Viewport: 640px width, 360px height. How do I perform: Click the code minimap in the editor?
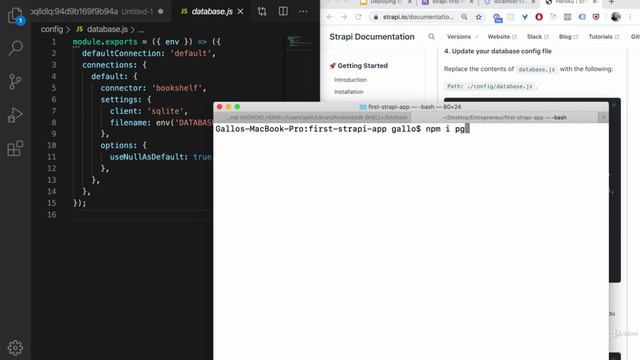coord(299,43)
